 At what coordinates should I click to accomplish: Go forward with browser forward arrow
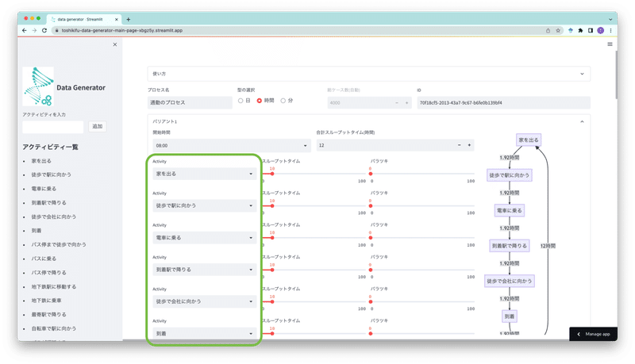(34, 30)
